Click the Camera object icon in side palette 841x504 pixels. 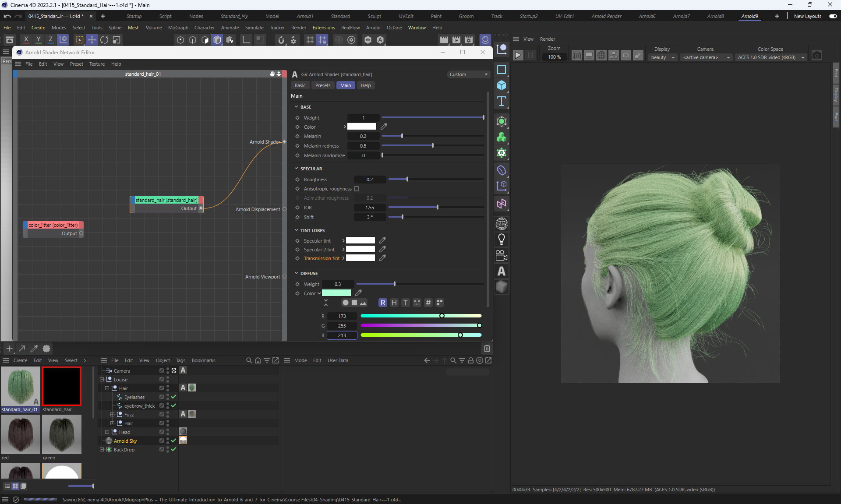tap(502, 255)
